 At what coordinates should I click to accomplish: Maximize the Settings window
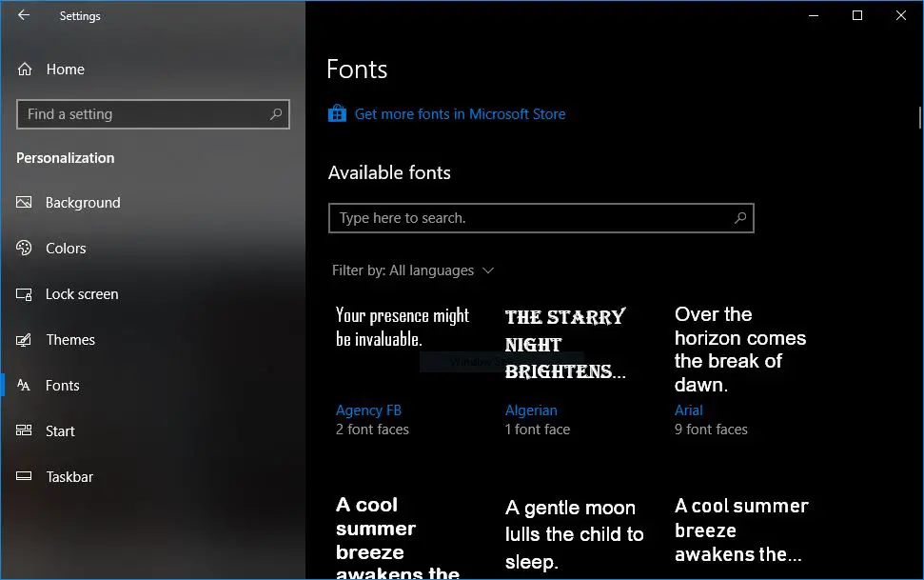pos(857,15)
